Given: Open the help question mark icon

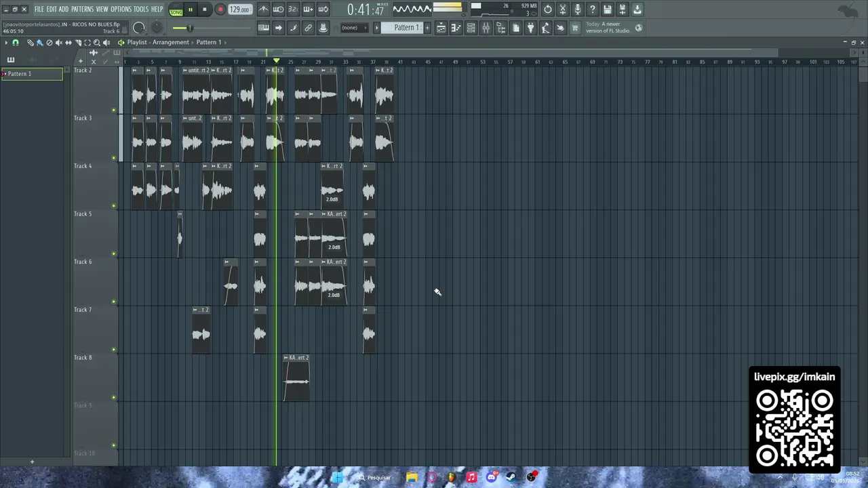Looking at the screenshot, I should click(593, 9).
